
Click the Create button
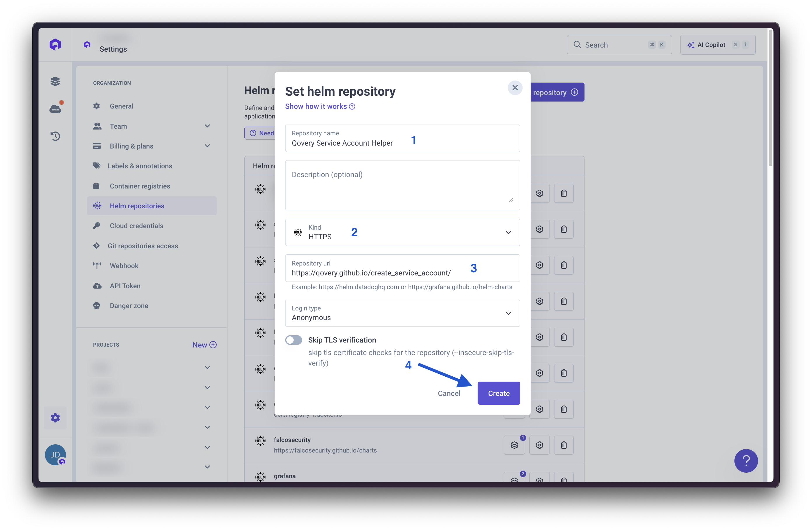(x=498, y=393)
